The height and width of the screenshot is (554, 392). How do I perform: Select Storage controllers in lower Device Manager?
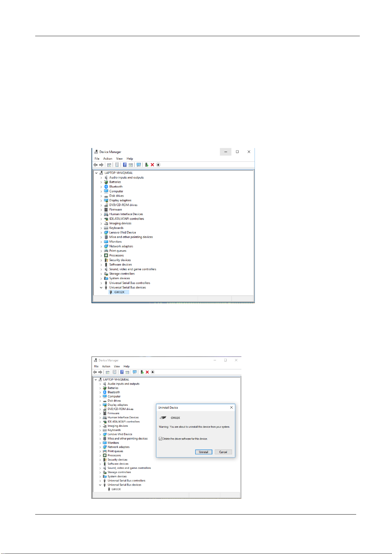[119, 472]
